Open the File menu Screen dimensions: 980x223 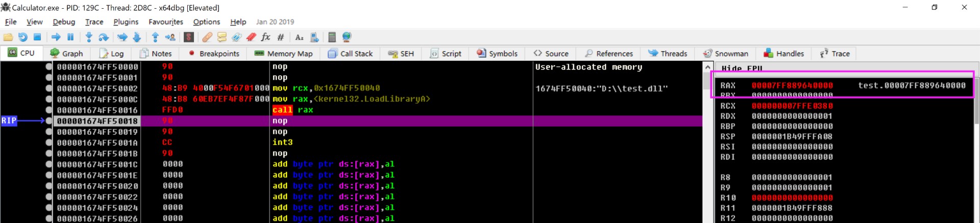click(x=11, y=22)
